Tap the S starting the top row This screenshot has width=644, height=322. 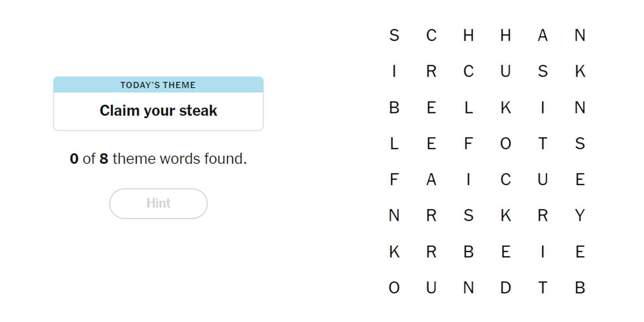(394, 36)
